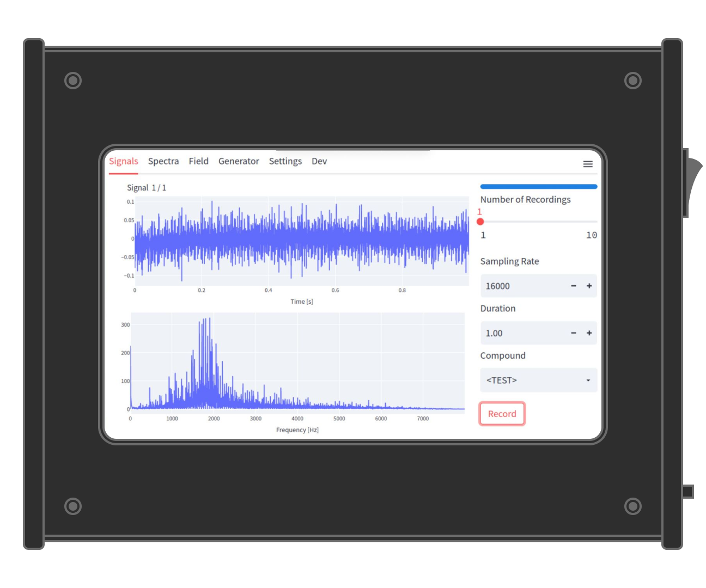
Task: Increase Duration with plus button
Action: pyautogui.click(x=589, y=333)
